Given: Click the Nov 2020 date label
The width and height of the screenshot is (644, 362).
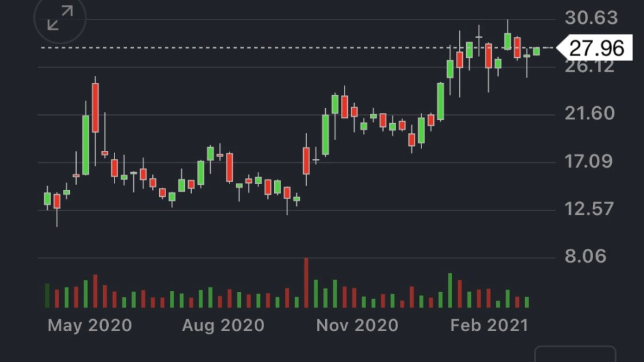Looking at the screenshot, I should 357,326.
